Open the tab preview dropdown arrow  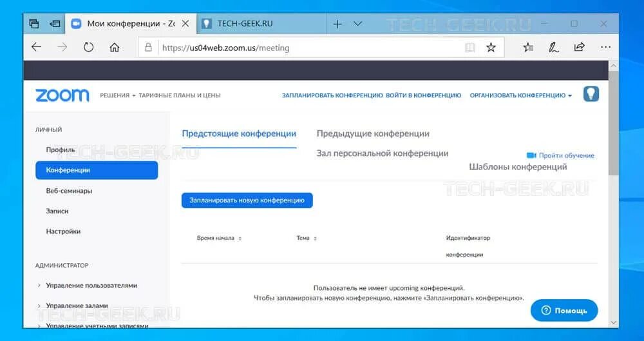[357, 24]
